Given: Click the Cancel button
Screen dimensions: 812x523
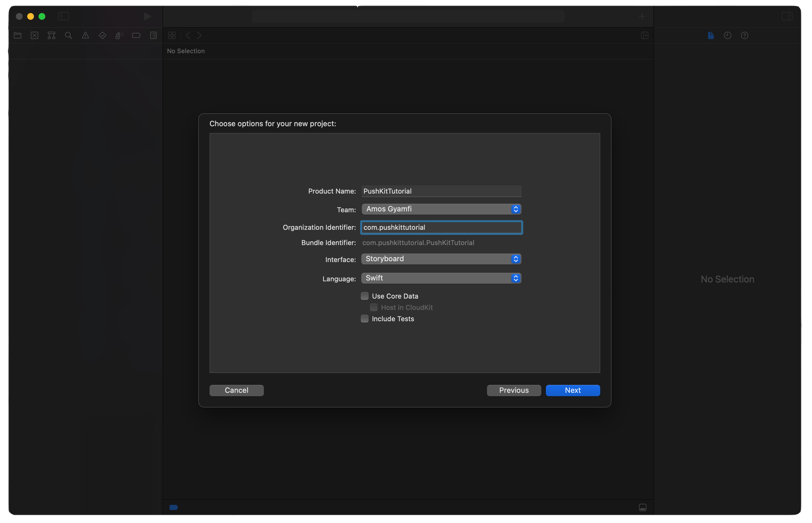Looking at the screenshot, I should coord(236,390).
